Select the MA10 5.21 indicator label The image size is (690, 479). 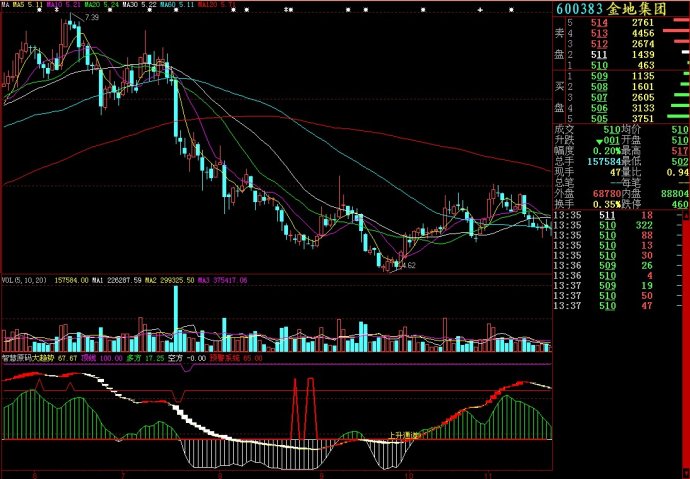click(64, 4)
